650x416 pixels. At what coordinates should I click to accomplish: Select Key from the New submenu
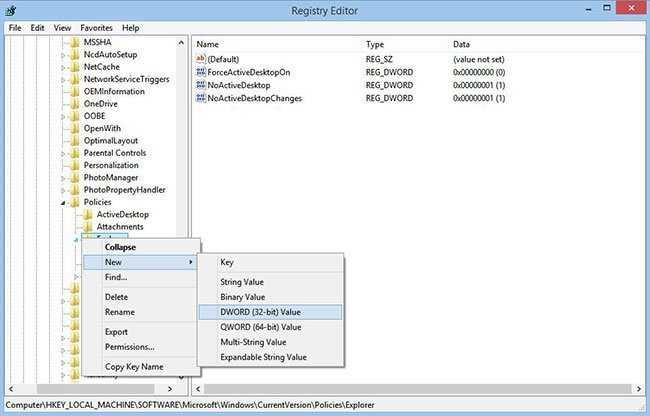pos(271,262)
